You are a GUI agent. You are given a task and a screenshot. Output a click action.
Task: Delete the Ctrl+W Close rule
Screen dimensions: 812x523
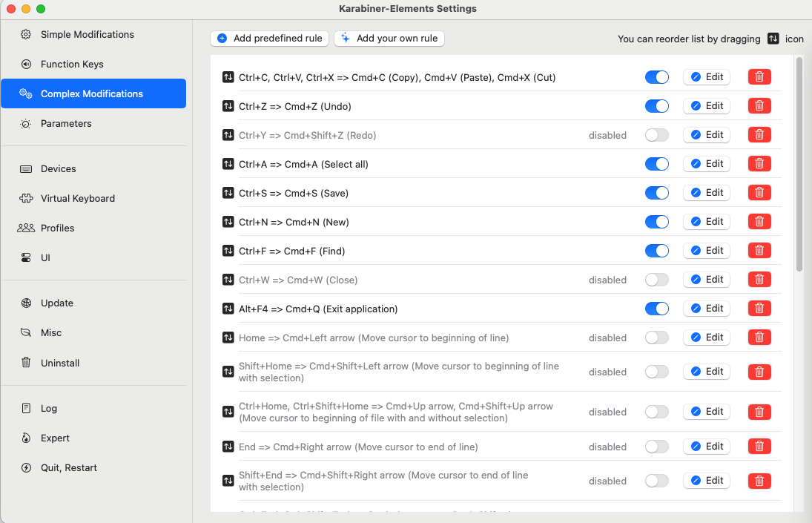[x=759, y=280]
